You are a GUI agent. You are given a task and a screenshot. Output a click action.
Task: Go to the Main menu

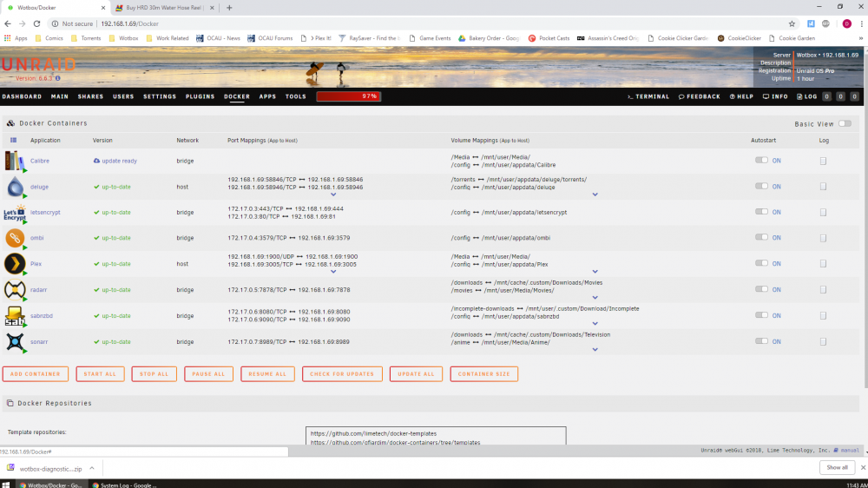click(x=60, y=96)
